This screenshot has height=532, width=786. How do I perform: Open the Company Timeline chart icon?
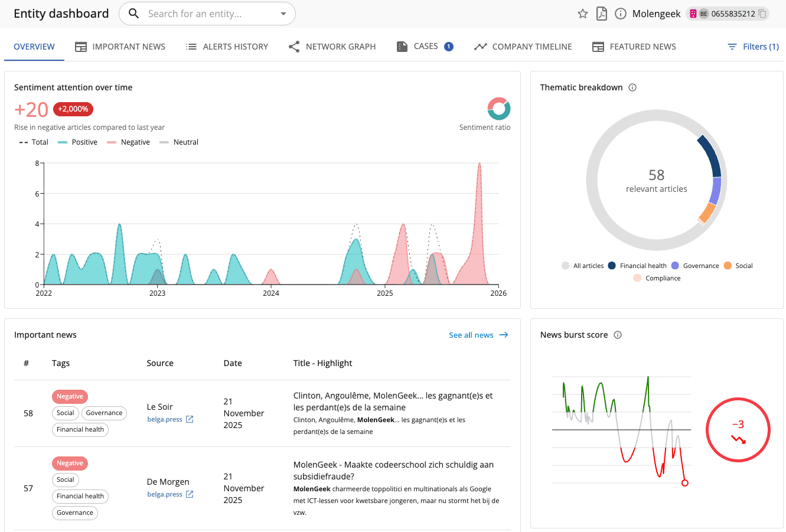[x=480, y=46]
